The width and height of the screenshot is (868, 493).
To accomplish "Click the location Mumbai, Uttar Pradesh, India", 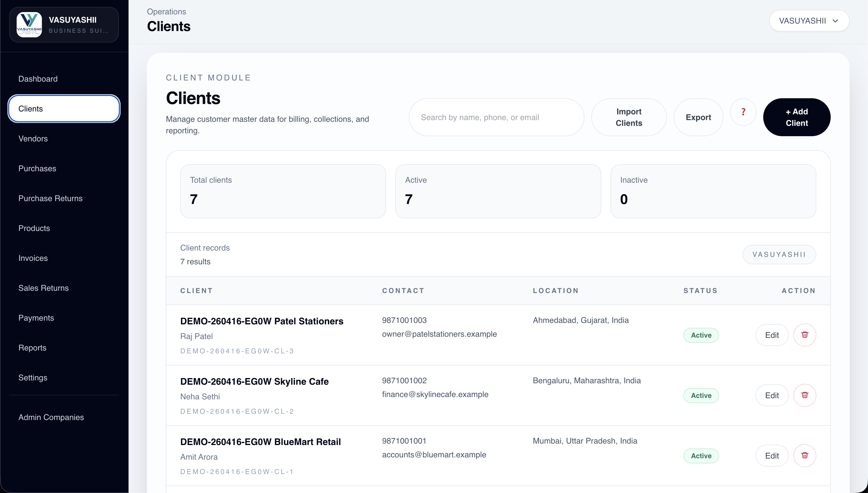I will pos(585,441).
